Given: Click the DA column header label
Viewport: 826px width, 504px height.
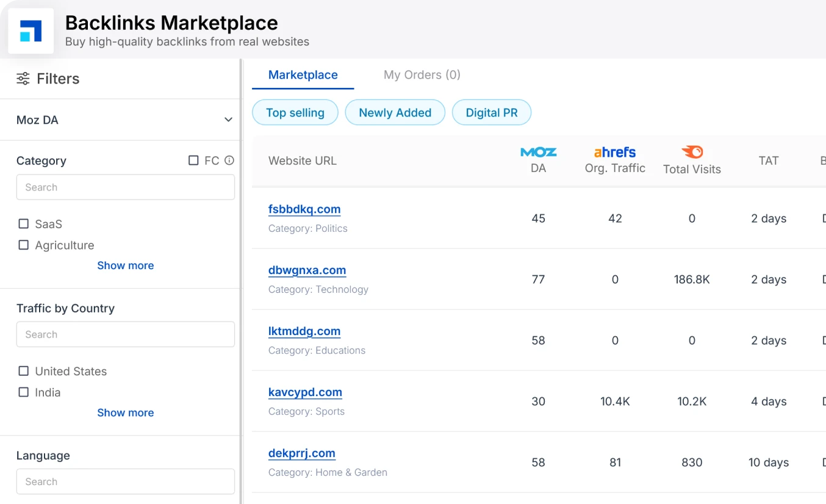Looking at the screenshot, I should tap(538, 168).
